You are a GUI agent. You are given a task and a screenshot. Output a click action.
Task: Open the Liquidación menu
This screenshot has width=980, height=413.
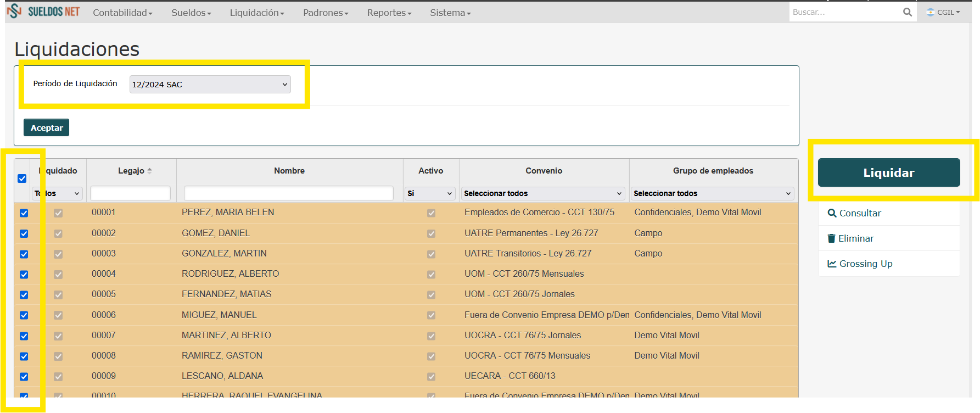257,13
